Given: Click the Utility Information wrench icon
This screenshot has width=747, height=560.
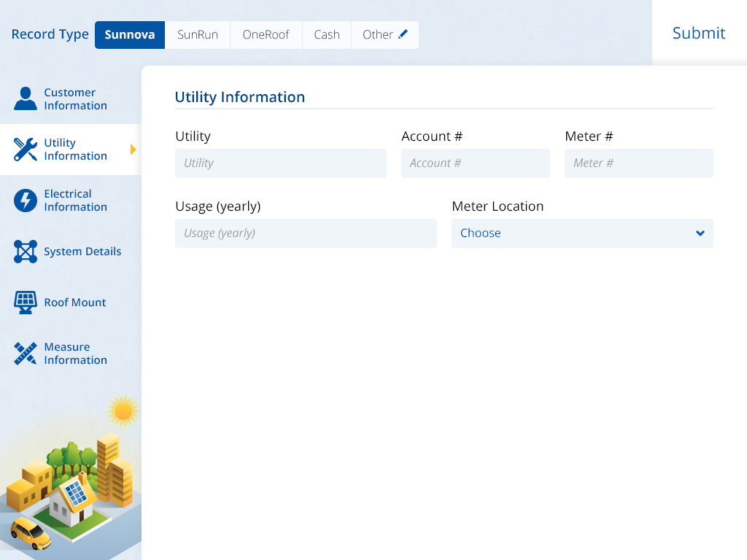Looking at the screenshot, I should click(x=26, y=149).
